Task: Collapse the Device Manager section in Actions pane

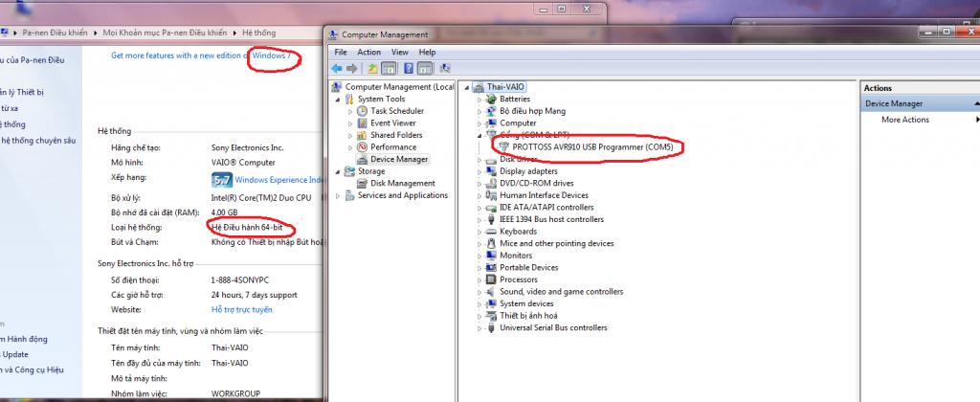Action: 976,103
